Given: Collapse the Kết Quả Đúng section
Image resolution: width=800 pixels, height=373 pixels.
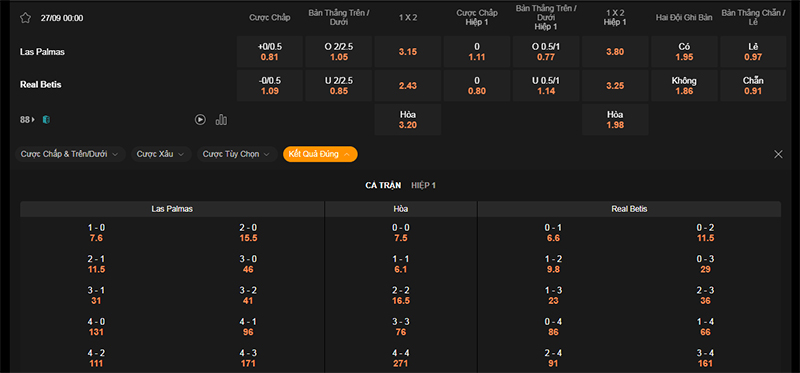Looking at the screenshot, I should (320, 154).
